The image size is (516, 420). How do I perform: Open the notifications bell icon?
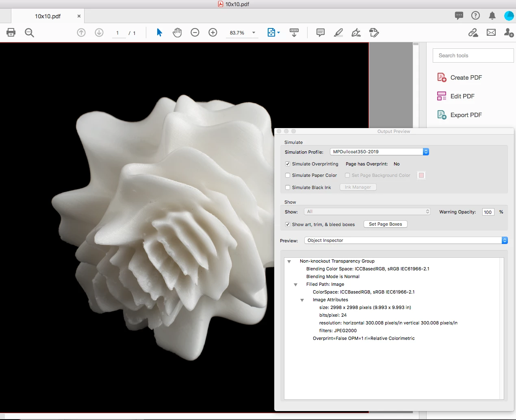click(x=492, y=16)
